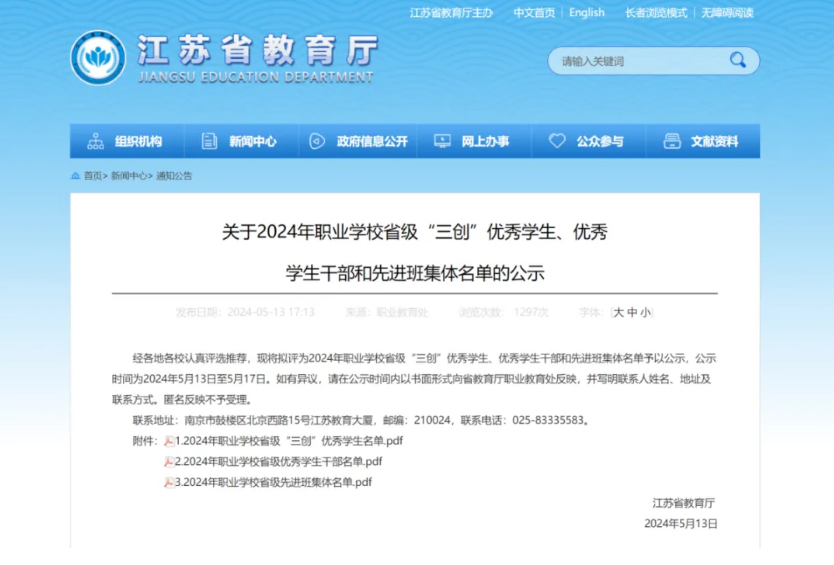
Task: Click the 公众参与 heart icon
Action: (557, 141)
